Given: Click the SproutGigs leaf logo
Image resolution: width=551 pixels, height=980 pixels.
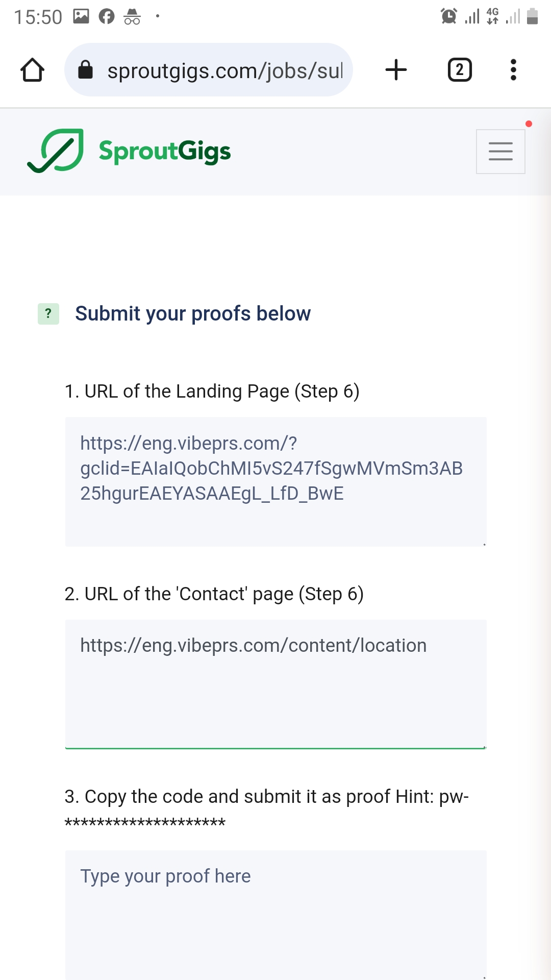Looking at the screenshot, I should click(56, 151).
